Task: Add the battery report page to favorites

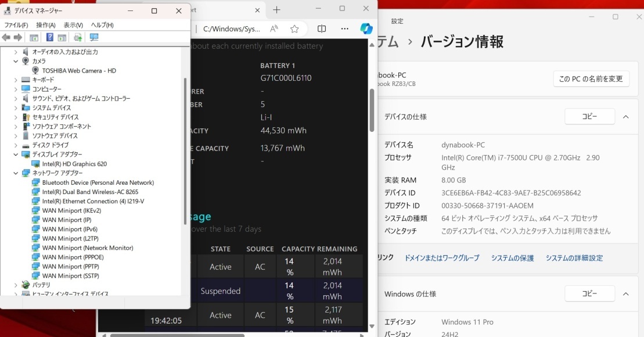Action: coord(294,28)
